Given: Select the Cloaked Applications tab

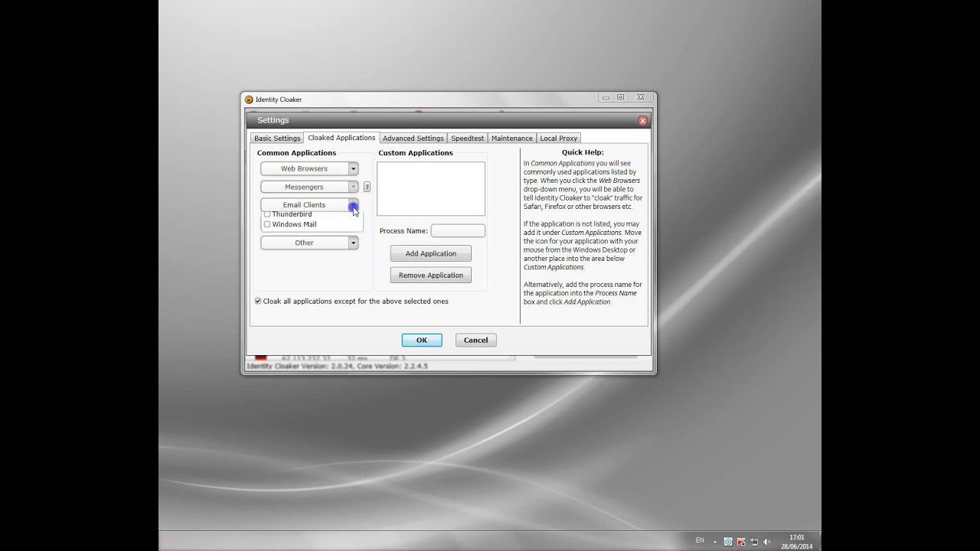Looking at the screenshot, I should 341,138.
